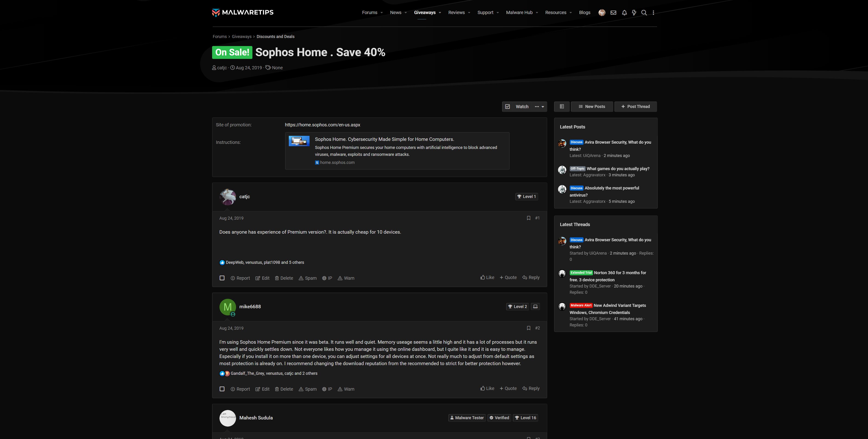This screenshot has height=439, width=868.
Task: Click the laptop icon next to Level 2
Action: click(535, 307)
